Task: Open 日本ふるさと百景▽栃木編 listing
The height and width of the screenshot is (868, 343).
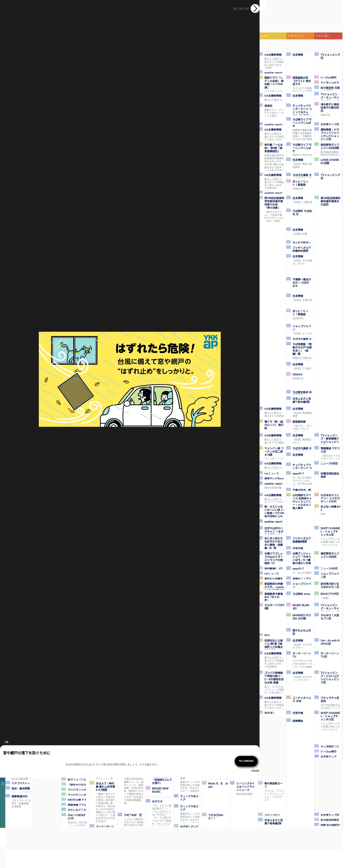Action: click(302, 400)
